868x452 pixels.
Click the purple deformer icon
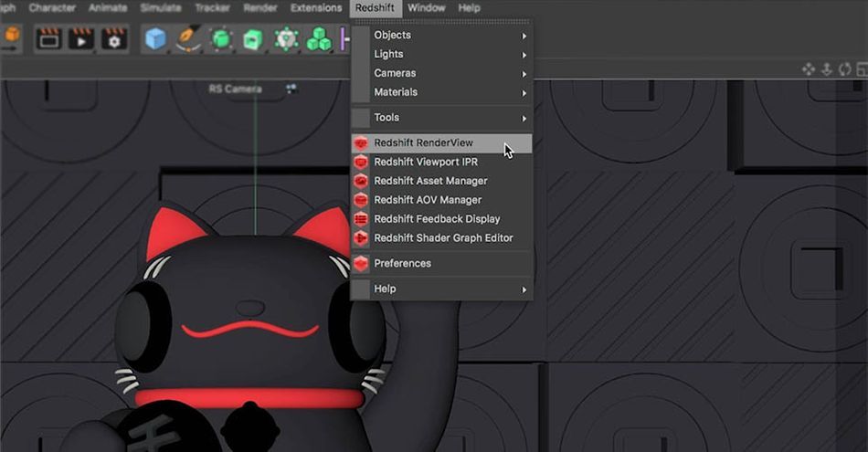[x=344, y=39]
